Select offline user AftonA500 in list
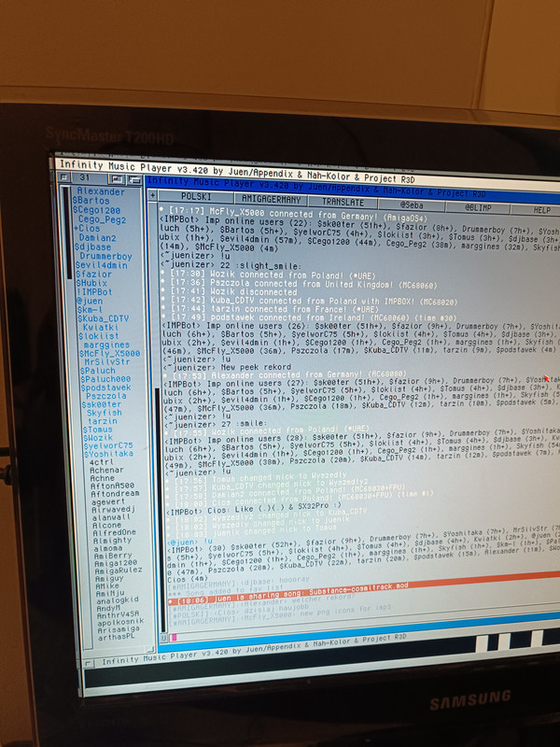The width and height of the screenshot is (560, 747). coord(112,486)
